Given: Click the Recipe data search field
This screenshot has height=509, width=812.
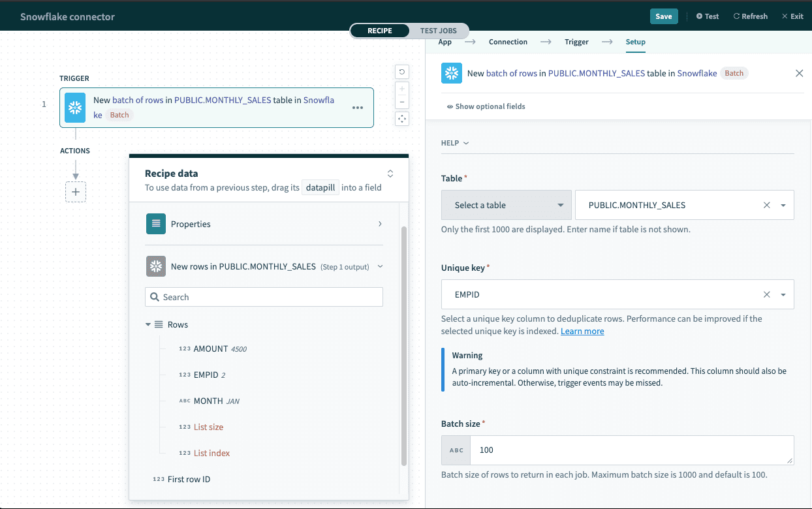Looking at the screenshot, I should pyautogui.click(x=264, y=297).
